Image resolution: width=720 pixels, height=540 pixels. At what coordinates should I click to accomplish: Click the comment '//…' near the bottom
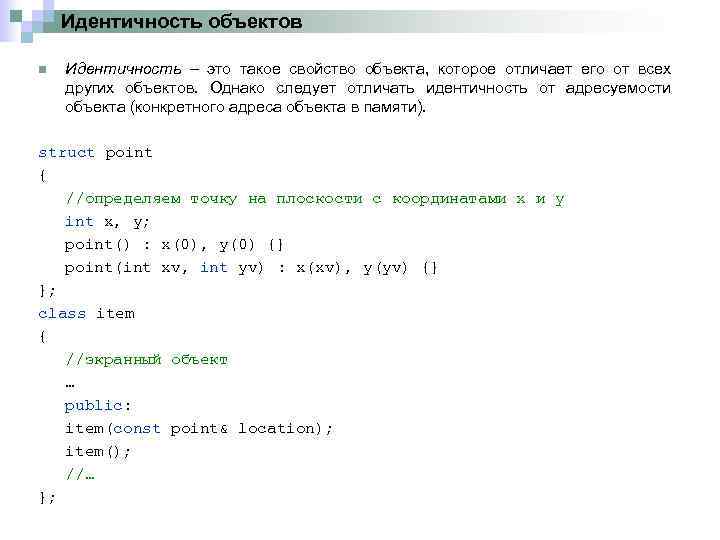[79, 473]
